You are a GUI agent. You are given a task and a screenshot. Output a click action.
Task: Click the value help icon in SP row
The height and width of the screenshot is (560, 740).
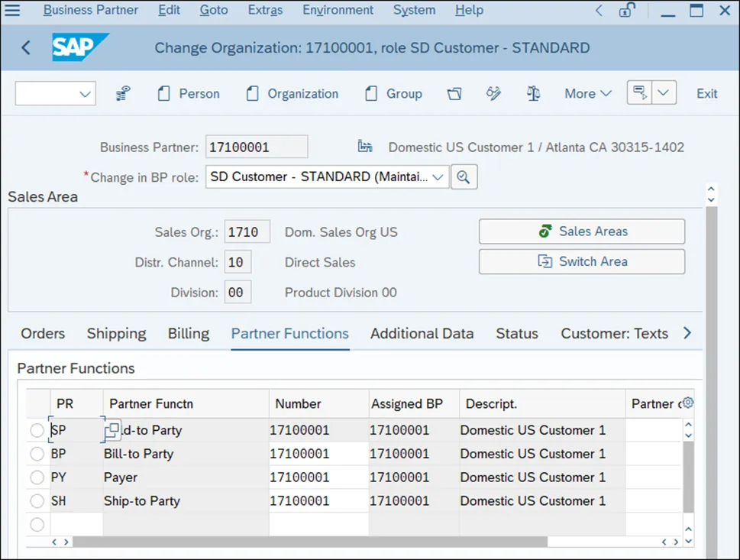[x=112, y=430]
